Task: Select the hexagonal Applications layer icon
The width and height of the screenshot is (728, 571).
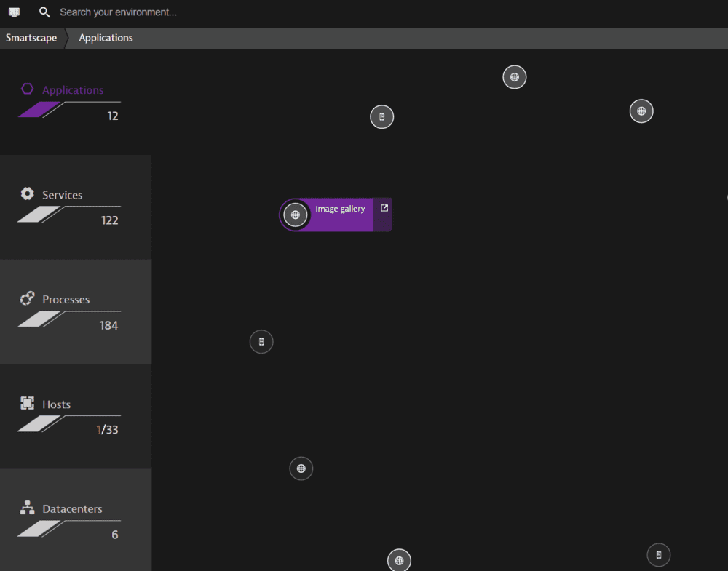Action: tap(27, 89)
